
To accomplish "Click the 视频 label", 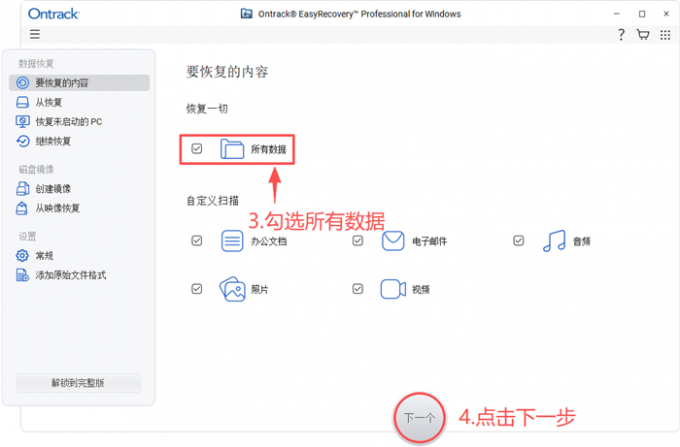I will tap(420, 290).
